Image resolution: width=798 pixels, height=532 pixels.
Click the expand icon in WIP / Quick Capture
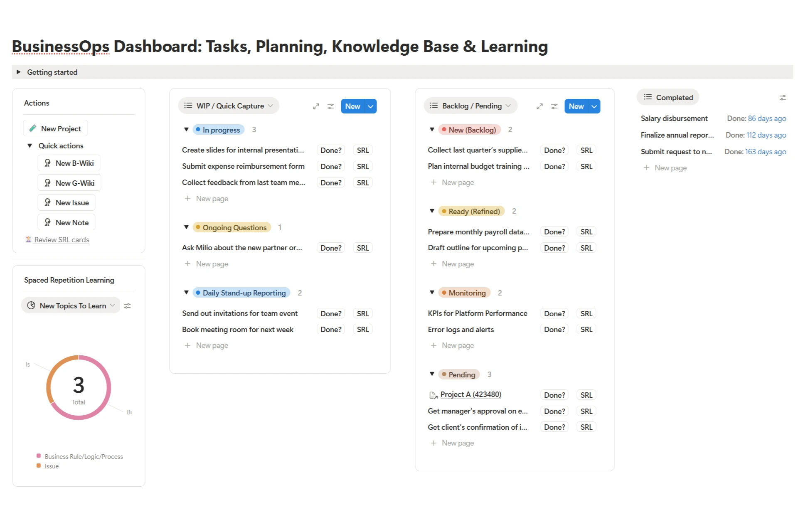point(316,106)
